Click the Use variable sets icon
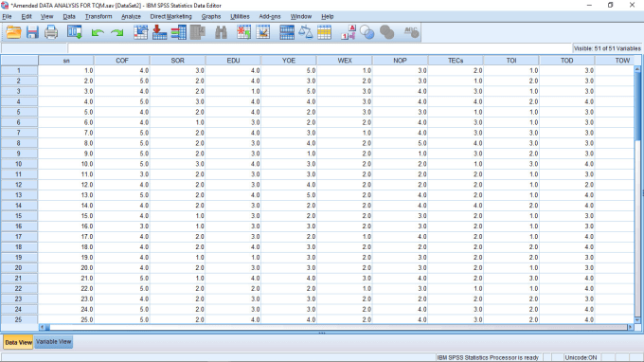 [x=367, y=32]
